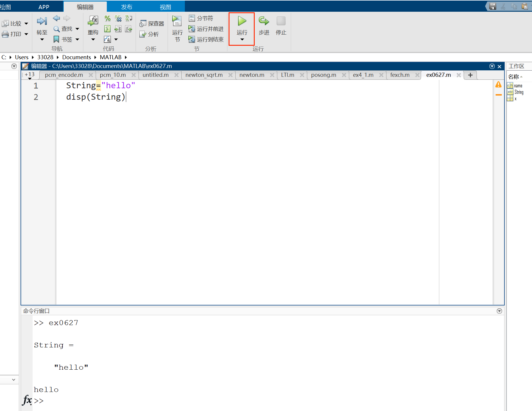Image resolution: width=532 pixels, height=411 pixels.
Task: Click Run to End (运行到结束)
Action: pos(206,39)
